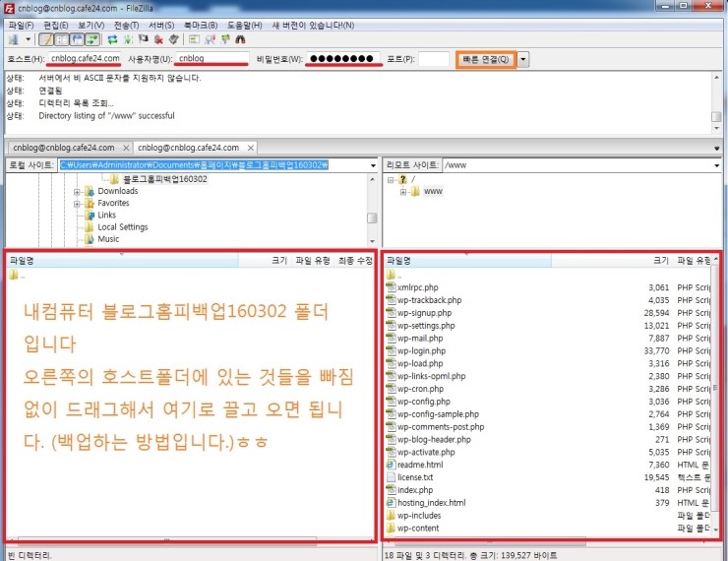The image size is (728, 561).
Task: Reconnect to the last server
Action: tap(174, 39)
